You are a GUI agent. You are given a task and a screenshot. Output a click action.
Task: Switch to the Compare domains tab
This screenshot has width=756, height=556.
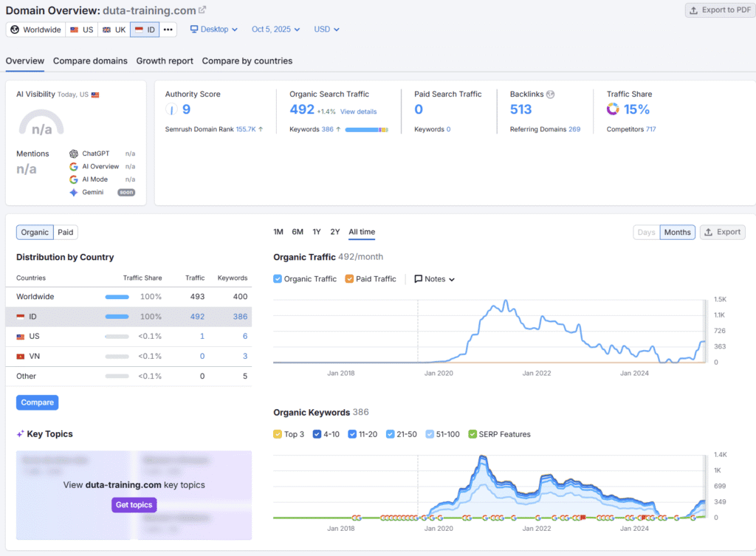90,61
